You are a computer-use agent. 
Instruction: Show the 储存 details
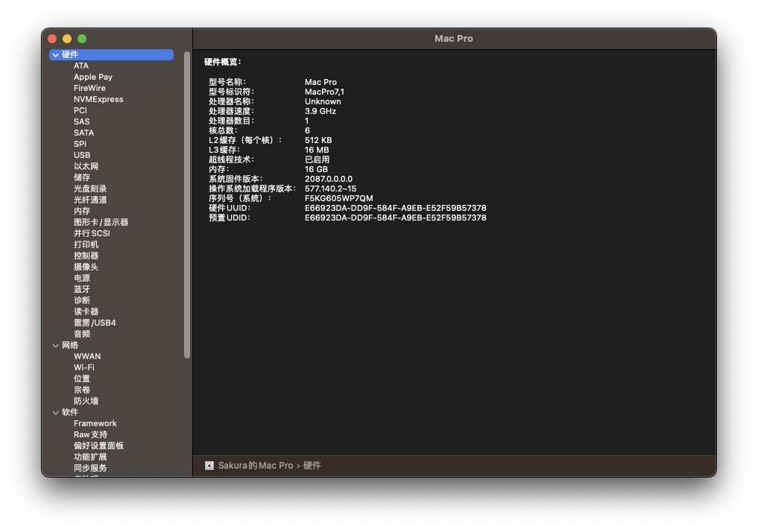coord(82,177)
